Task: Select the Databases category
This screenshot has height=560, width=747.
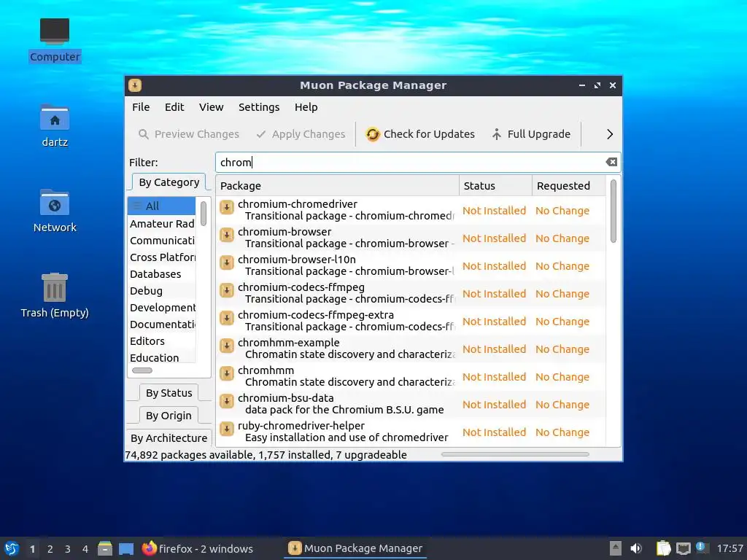Action: coord(161,274)
